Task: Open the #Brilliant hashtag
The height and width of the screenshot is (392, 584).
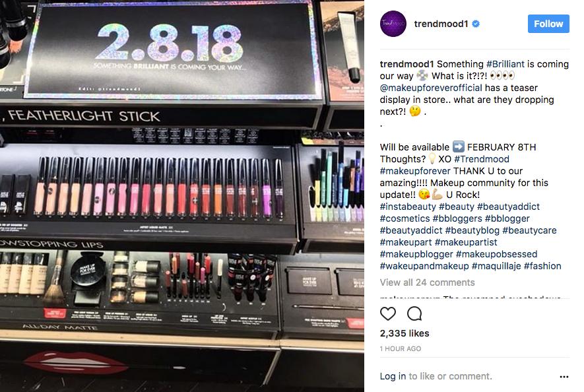Action: (505, 64)
